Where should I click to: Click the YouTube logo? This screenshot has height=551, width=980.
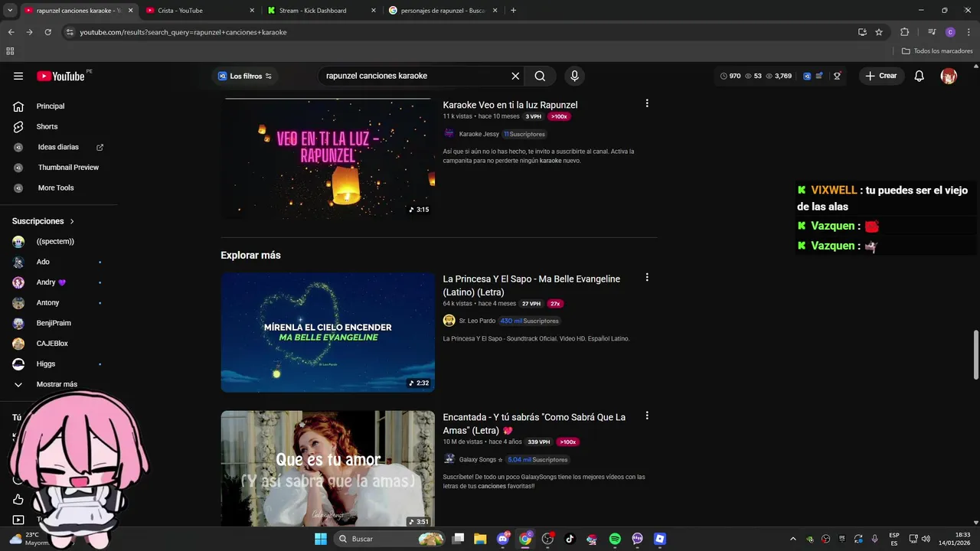[60, 76]
